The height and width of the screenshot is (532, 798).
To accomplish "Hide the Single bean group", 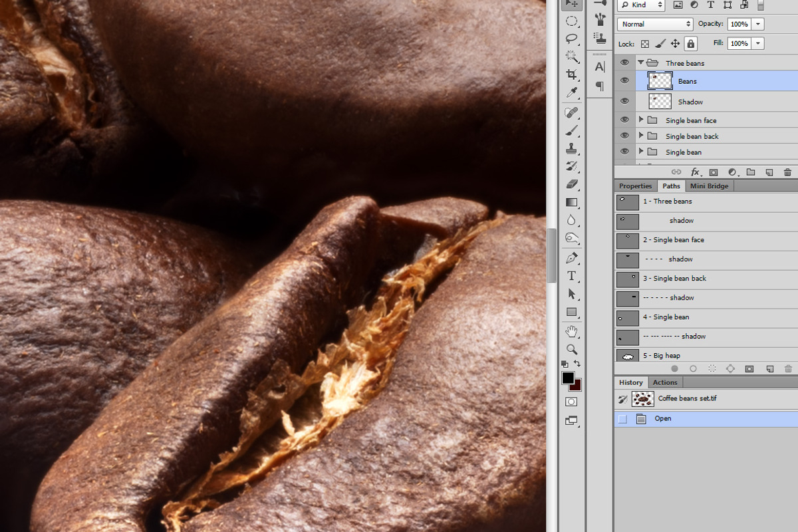I will [x=624, y=152].
